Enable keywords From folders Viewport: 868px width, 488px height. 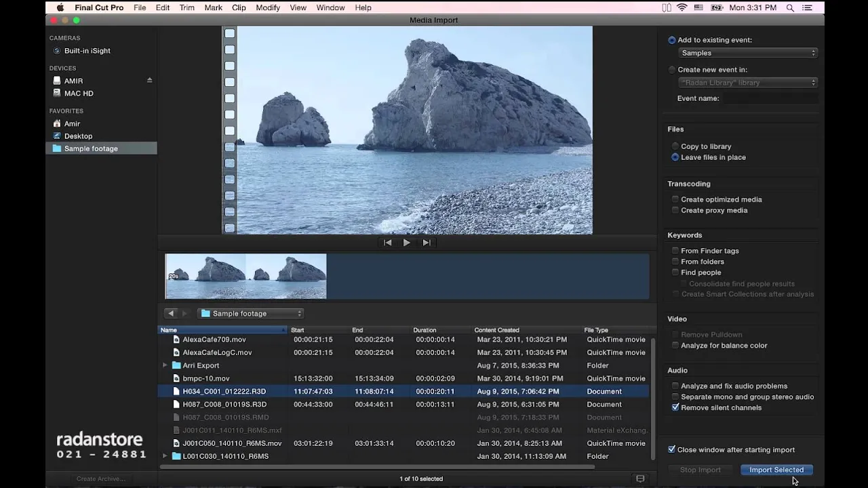pos(675,262)
